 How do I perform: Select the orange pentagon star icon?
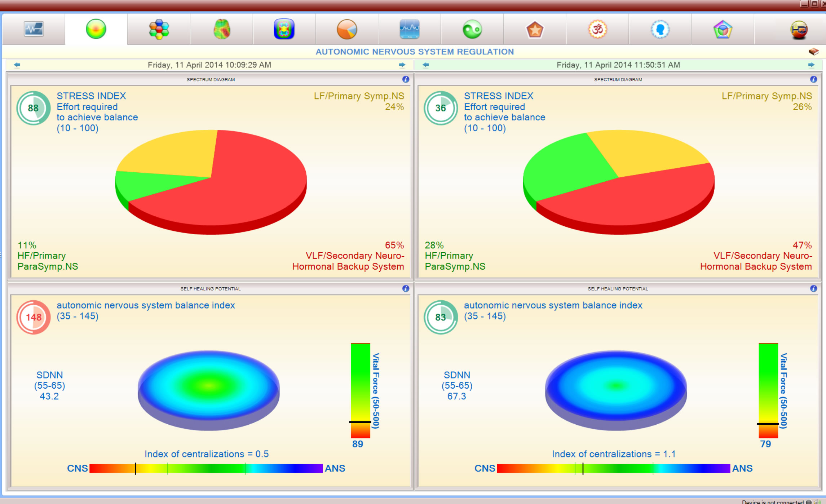(x=535, y=29)
